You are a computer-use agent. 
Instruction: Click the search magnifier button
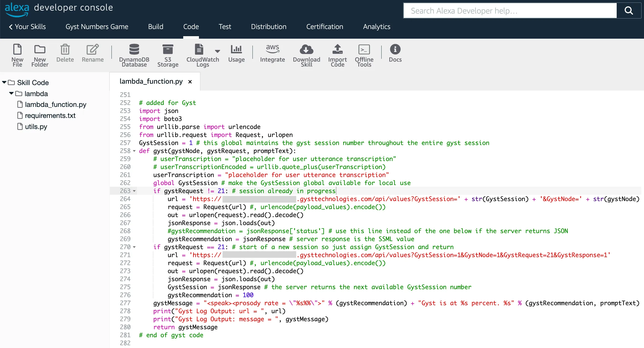[x=629, y=11]
